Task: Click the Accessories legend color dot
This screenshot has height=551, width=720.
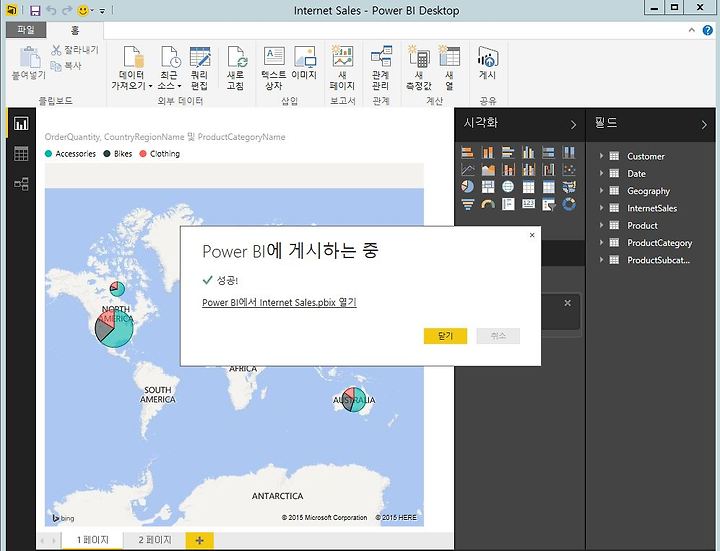Action: pos(48,154)
